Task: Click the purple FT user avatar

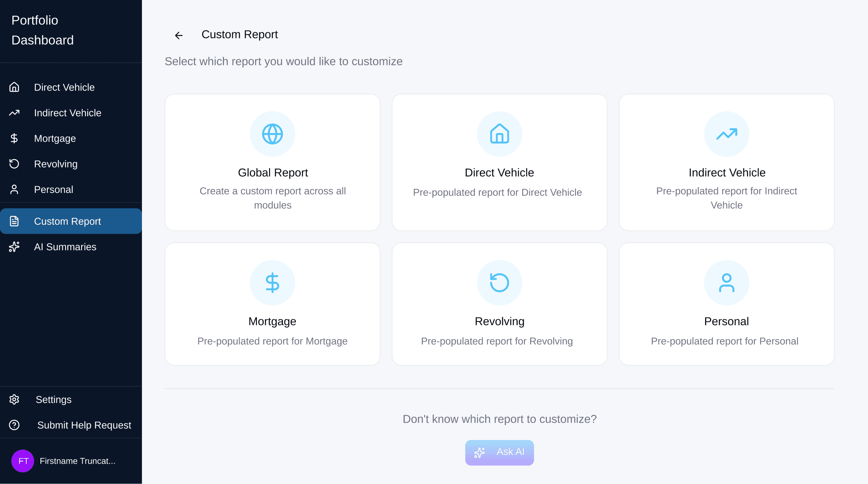Action: 23,461
